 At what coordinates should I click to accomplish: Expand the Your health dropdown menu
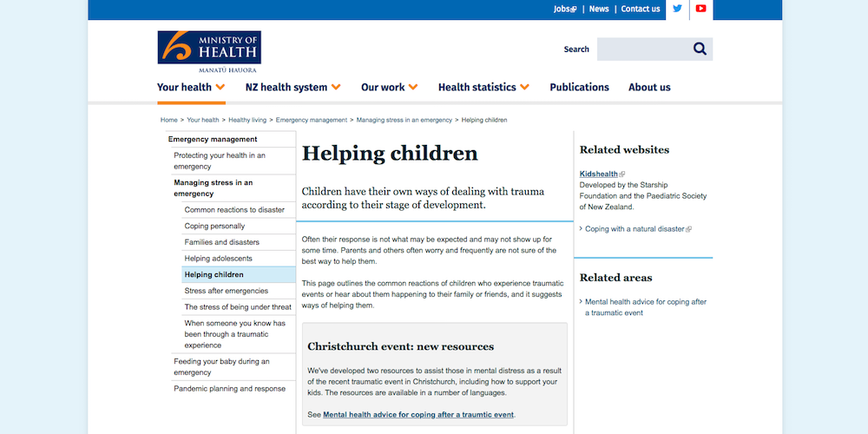click(x=191, y=88)
